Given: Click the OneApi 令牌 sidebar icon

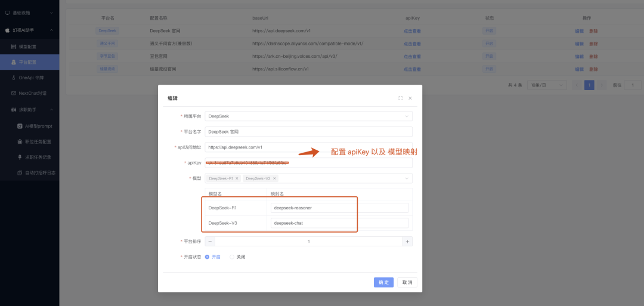Looking at the screenshot, I should point(14,78).
